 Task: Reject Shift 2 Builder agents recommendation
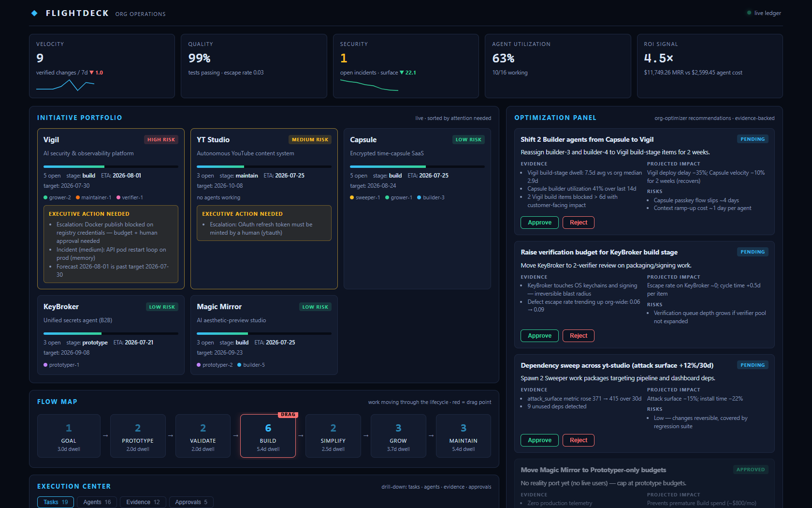pyautogui.click(x=579, y=223)
